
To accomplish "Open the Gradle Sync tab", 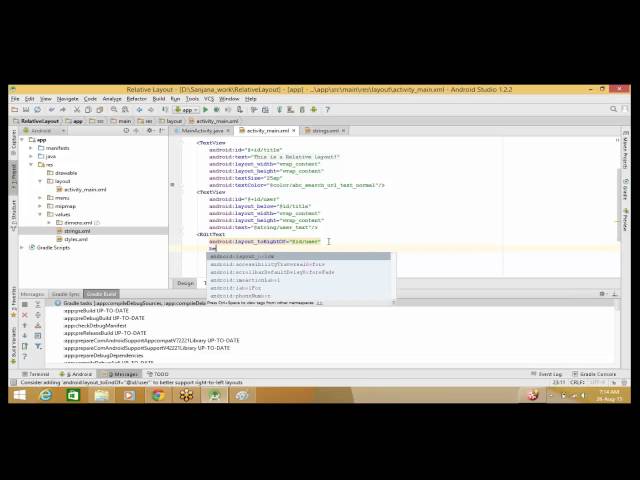I will [65, 294].
